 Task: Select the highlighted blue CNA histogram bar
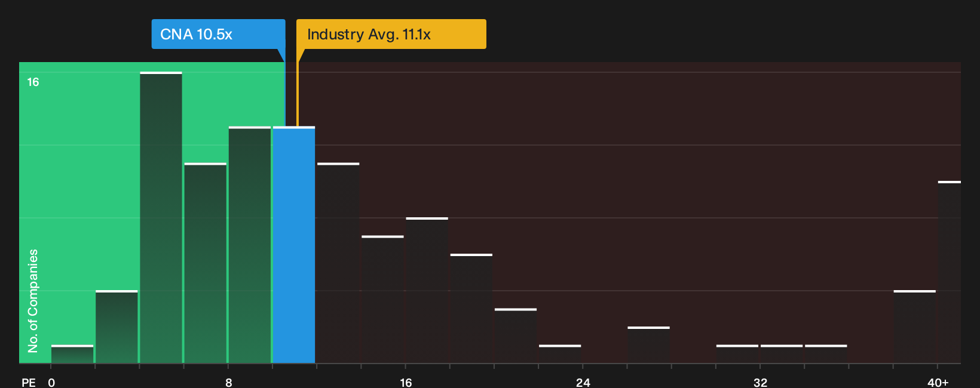coord(294,245)
